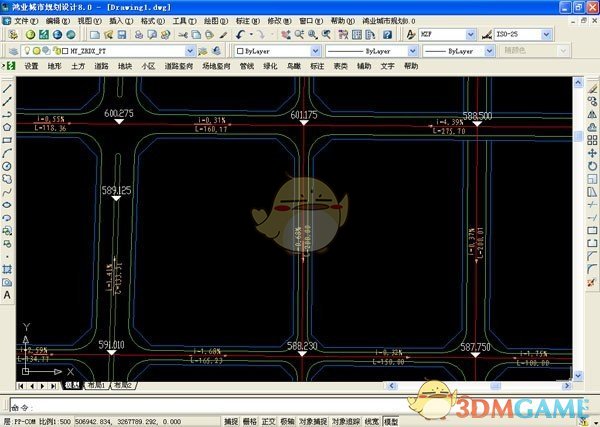This screenshot has height=427, width=600.
Task: Select the Rectangle draw tool
Action: pos(7,140)
